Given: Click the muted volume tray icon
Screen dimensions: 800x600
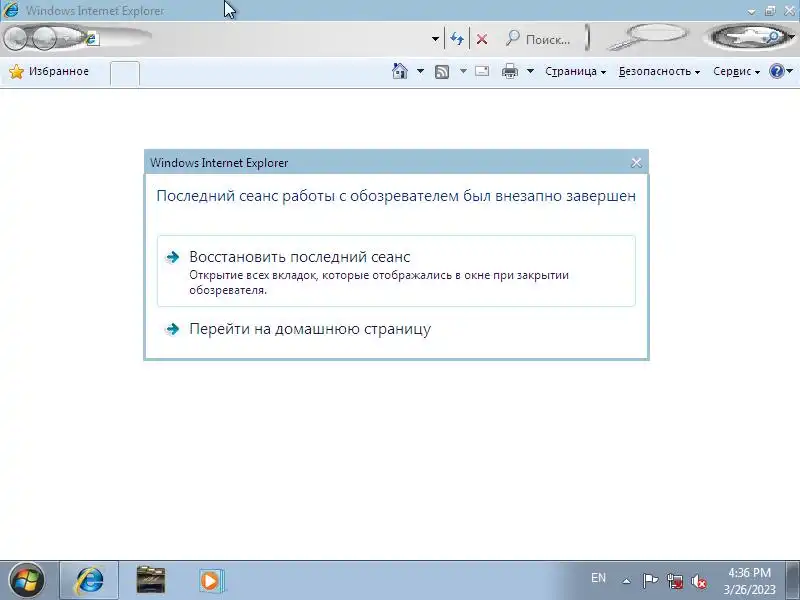Looking at the screenshot, I should [x=699, y=581].
